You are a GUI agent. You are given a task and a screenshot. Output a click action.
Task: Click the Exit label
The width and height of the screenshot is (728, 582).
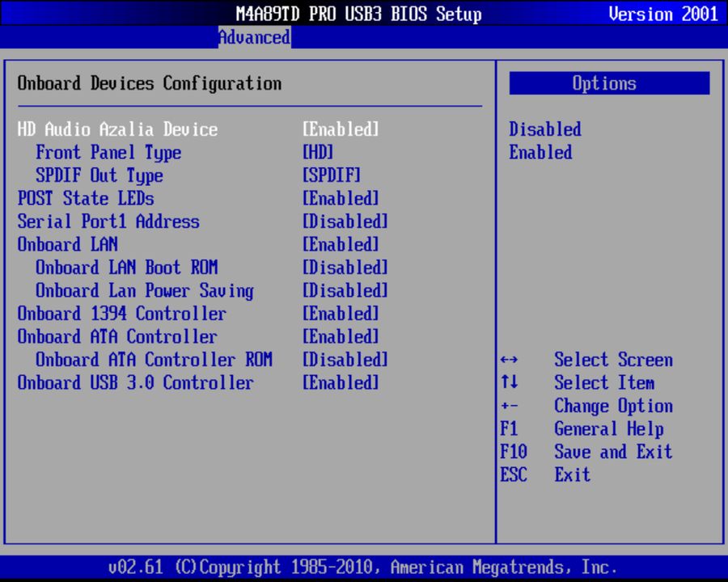(571, 474)
